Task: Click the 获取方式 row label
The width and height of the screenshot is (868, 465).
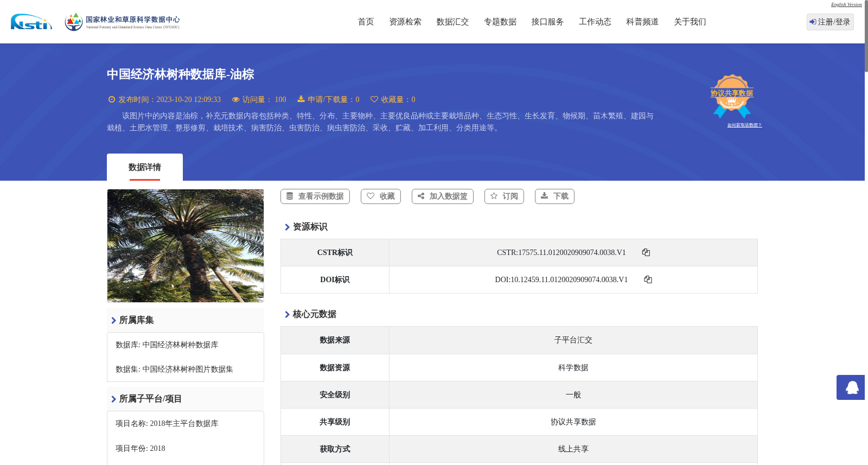Action: (335, 449)
